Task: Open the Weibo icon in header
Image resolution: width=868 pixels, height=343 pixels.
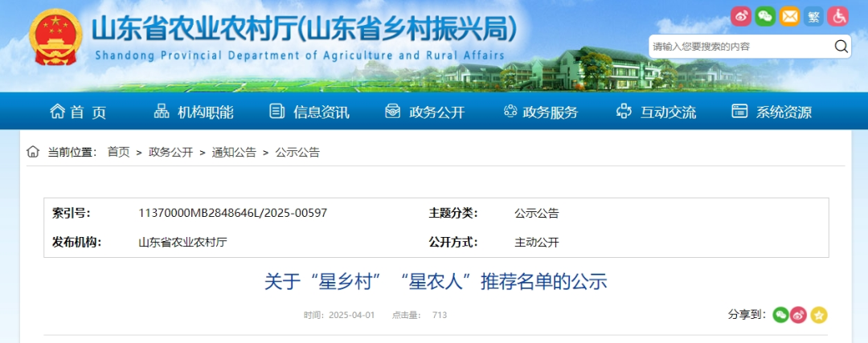Action: tap(741, 16)
